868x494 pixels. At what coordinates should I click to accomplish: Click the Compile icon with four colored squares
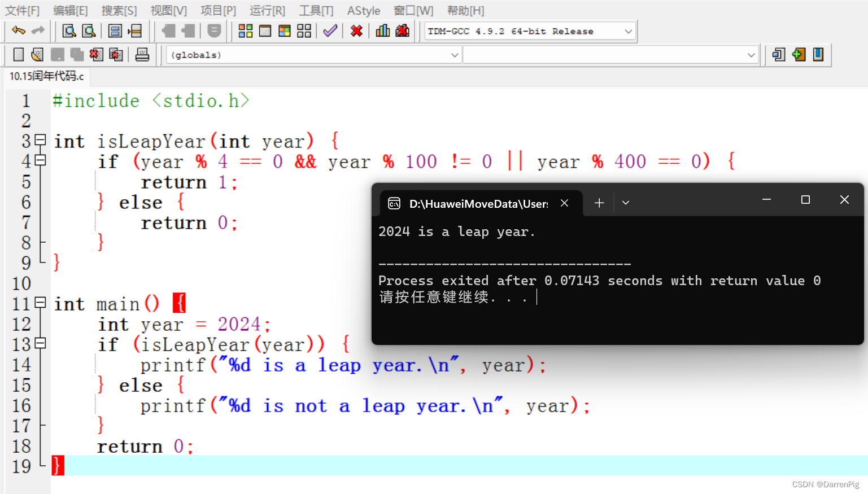point(246,30)
